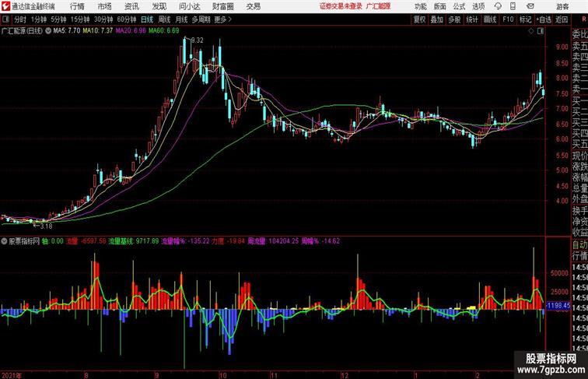
Task: Click the month 10 timeline marker
Action: (x=223, y=375)
